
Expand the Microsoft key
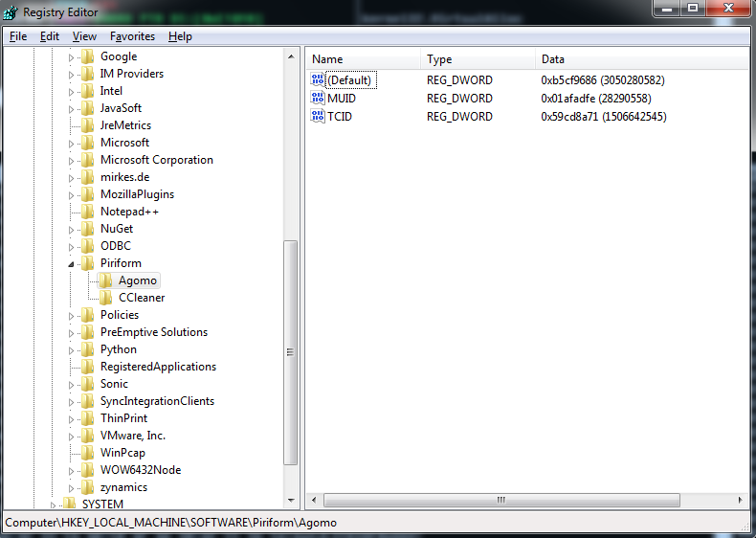pos(72,144)
